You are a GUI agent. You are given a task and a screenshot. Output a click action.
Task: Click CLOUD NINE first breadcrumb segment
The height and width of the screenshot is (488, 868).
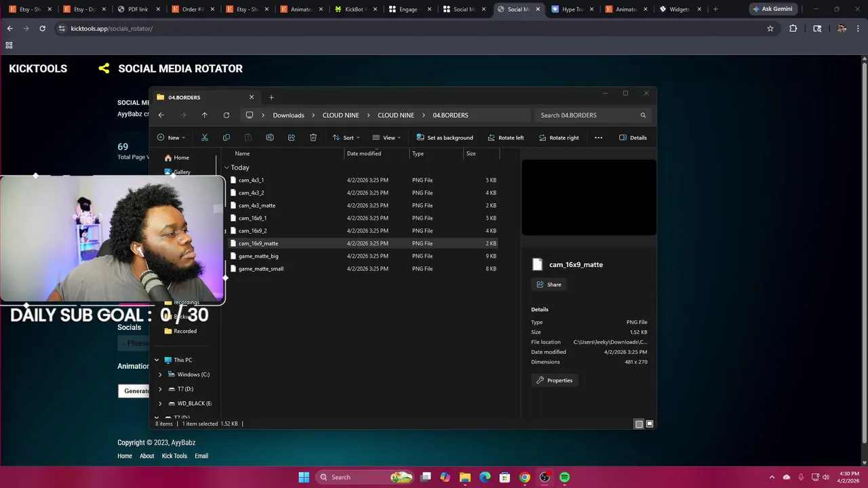pyautogui.click(x=340, y=115)
